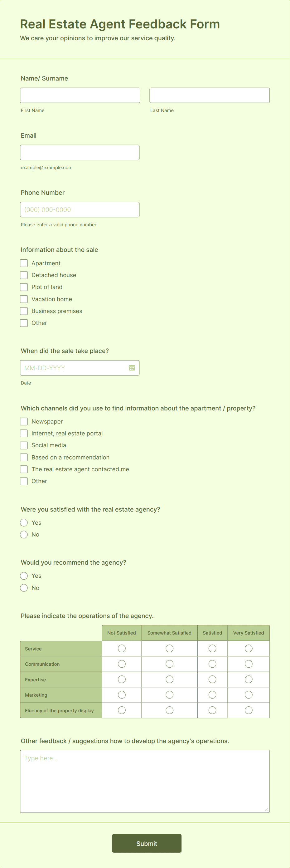Rate Marketing as Satisfied
290x868 pixels.
(212, 695)
